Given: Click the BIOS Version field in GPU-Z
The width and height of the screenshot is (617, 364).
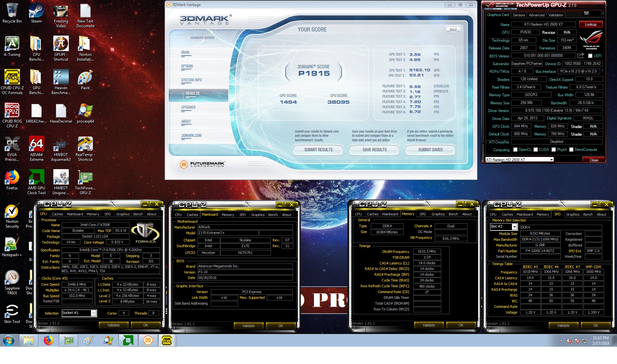Looking at the screenshot, I should click(x=543, y=56).
